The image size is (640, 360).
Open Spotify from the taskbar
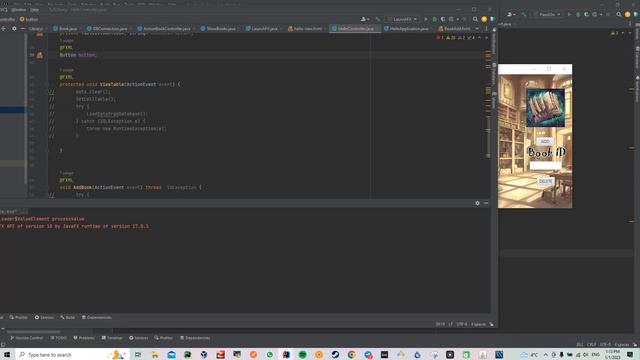(x=302, y=354)
